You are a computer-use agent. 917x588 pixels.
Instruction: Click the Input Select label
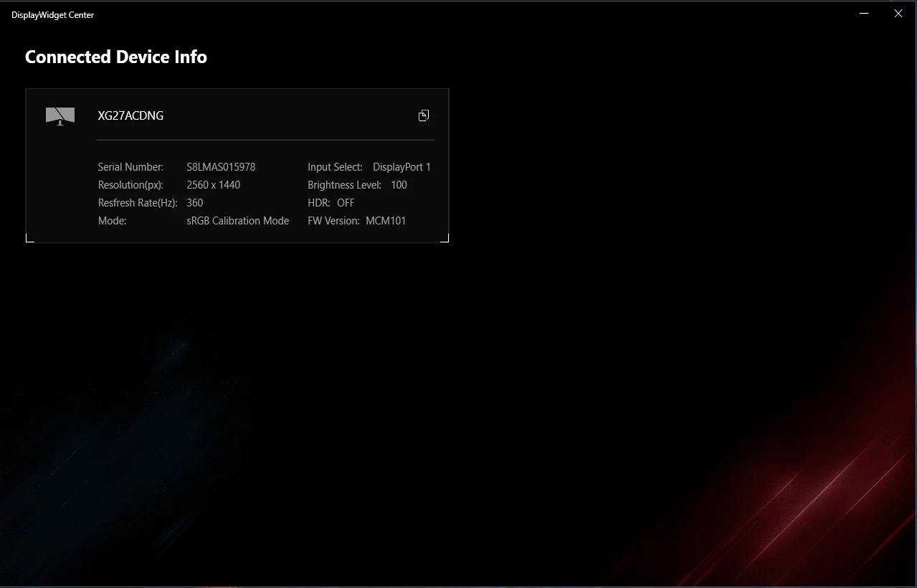[x=335, y=167]
